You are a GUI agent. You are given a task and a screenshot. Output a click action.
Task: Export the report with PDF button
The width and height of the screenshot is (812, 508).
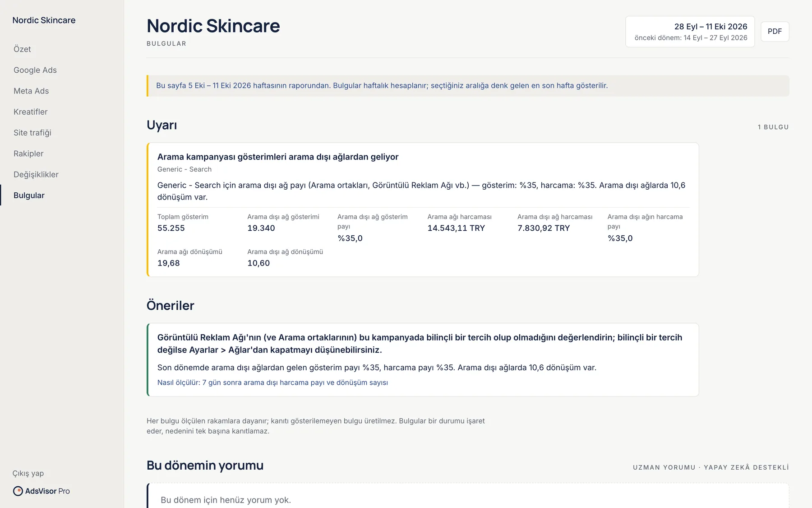[775, 32]
